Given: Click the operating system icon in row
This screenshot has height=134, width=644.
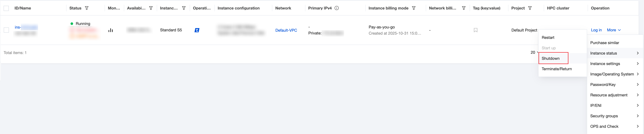Looking at the screenshot, I should (197, 30).
